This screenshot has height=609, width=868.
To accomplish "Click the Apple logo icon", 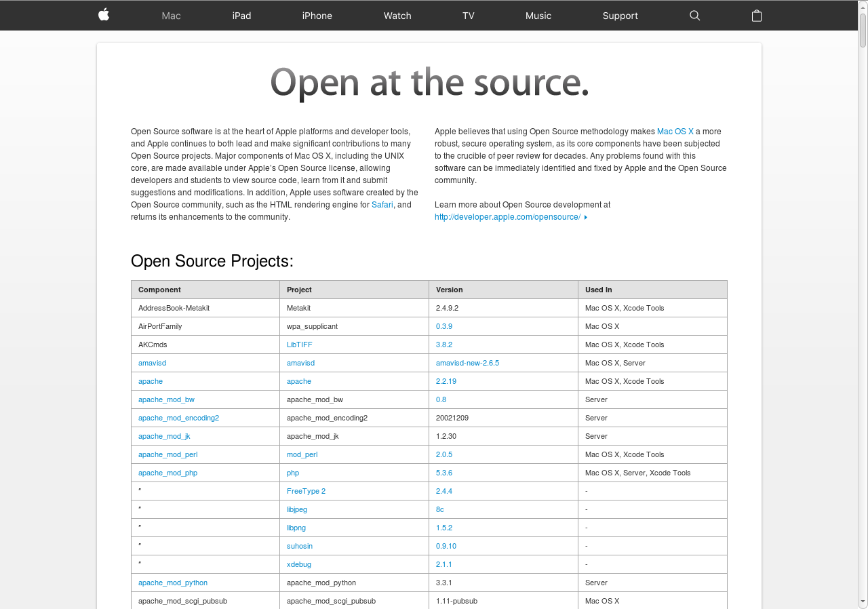I will (x=104, y=15).
